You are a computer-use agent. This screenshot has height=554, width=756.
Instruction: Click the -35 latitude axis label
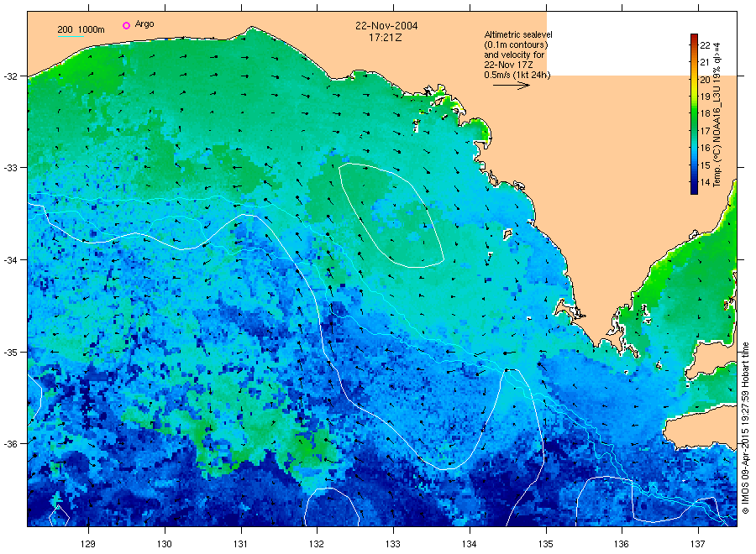tap(10, 353)
